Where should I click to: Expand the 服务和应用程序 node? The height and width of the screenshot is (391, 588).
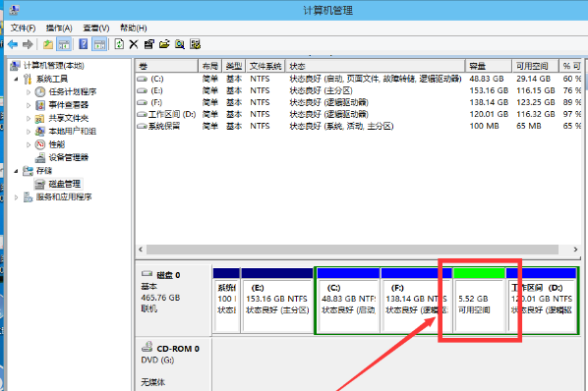pos(16,197)
